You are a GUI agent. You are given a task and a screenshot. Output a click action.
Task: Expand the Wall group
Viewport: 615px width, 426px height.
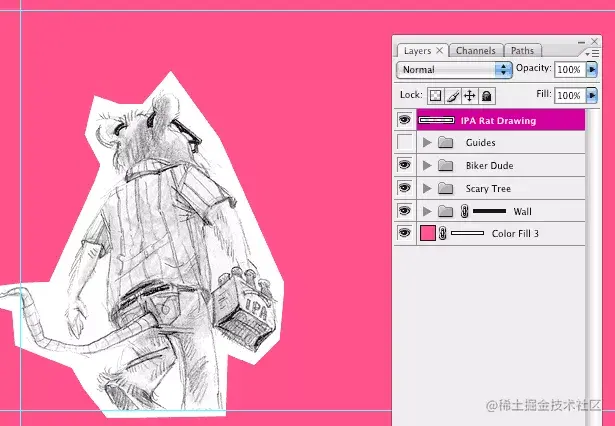(427, 211)
